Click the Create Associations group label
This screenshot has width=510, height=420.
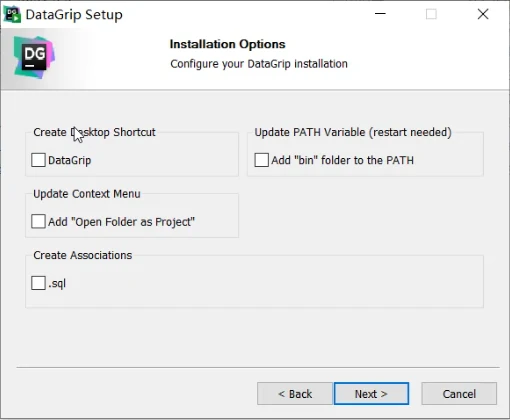83,255
